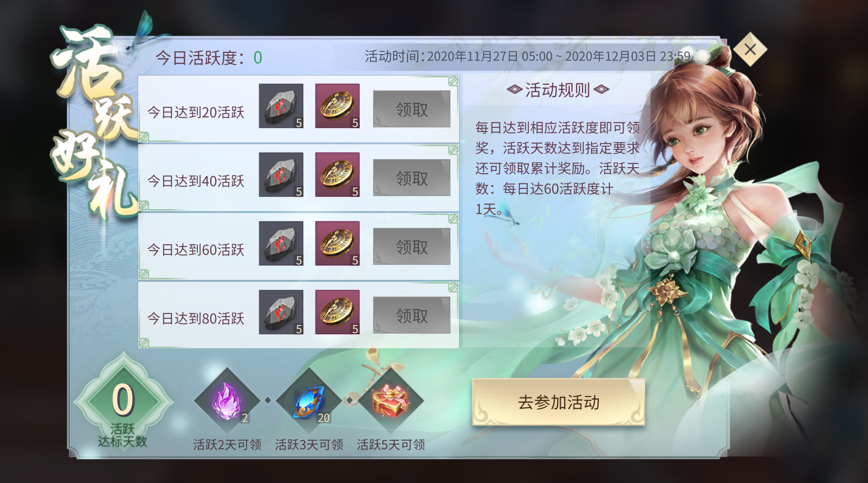
Task: Click the gold coin reward in 今日达到60活跃 row
Action: (x=337, y=243)
